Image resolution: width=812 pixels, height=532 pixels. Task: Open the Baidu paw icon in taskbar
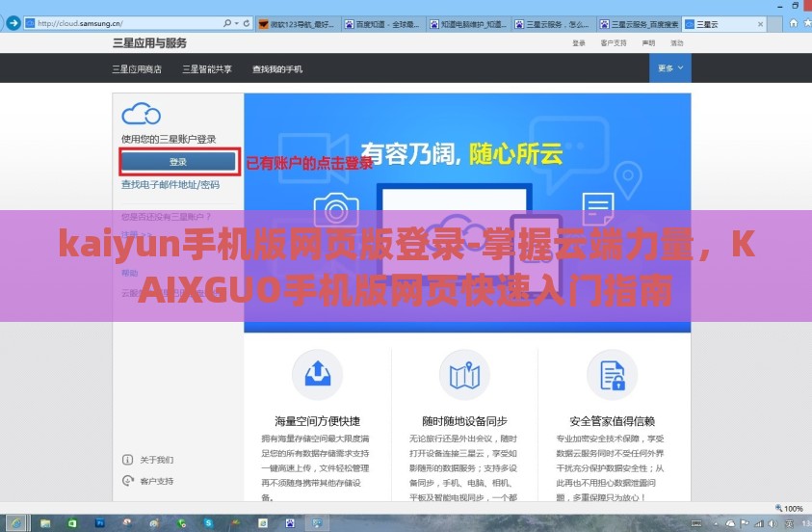(290, 523)
